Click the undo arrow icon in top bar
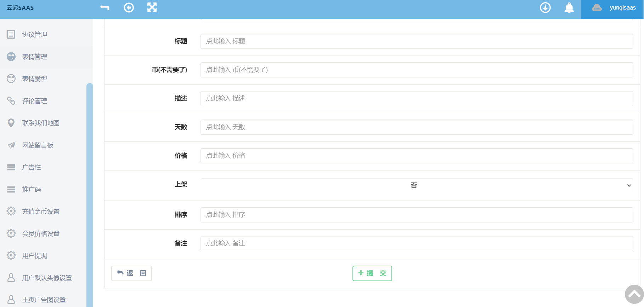Image resolution: width=644 pixels, height=307 pixels. coord(105,7)
